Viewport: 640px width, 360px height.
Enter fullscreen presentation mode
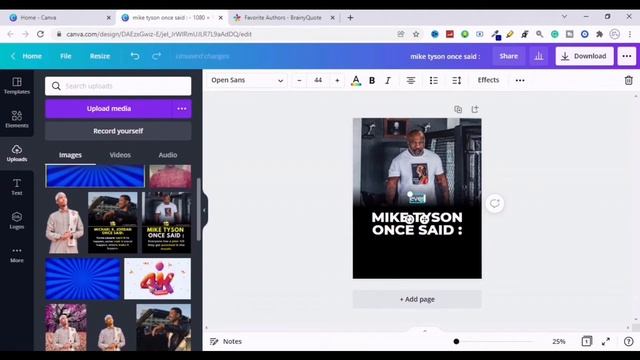[606, 341]
